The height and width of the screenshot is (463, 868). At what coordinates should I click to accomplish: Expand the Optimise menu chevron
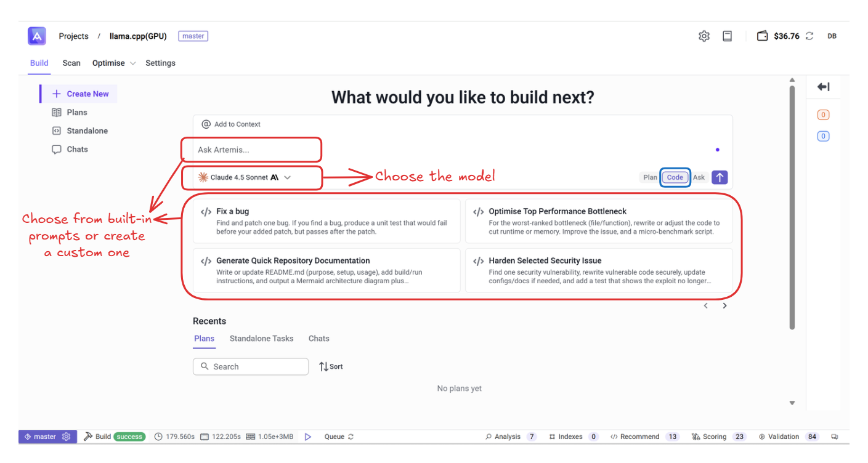(132, 63)
